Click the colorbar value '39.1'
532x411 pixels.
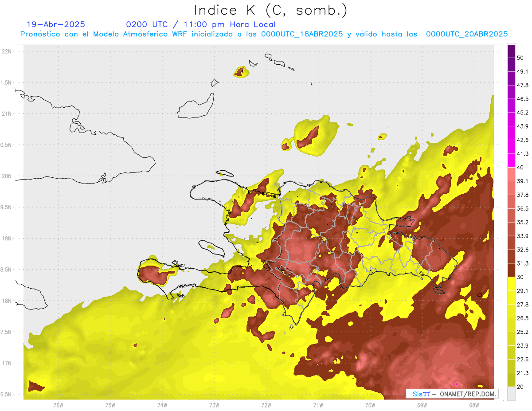[523, 181]
